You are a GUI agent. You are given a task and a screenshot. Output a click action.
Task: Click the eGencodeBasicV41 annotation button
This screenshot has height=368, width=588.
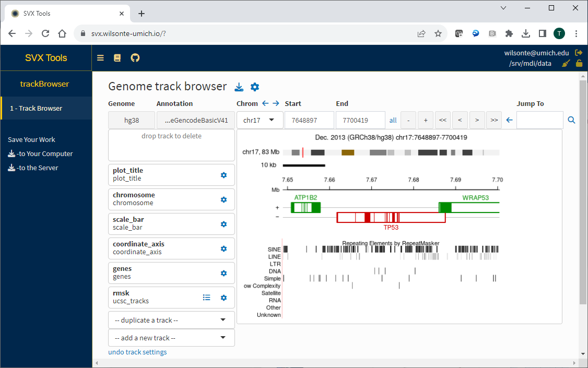click(x=196, y=120)
